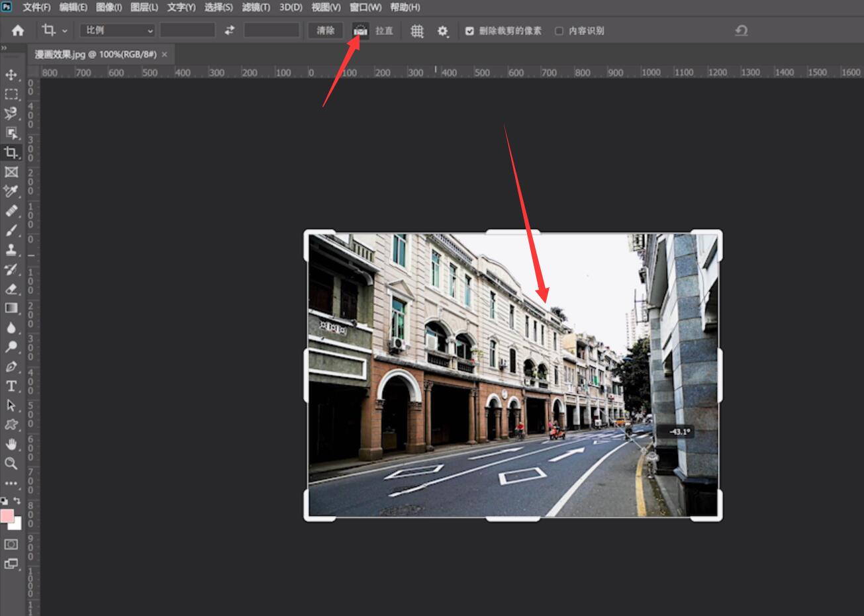Select the Hand tool

click(11, 444)
